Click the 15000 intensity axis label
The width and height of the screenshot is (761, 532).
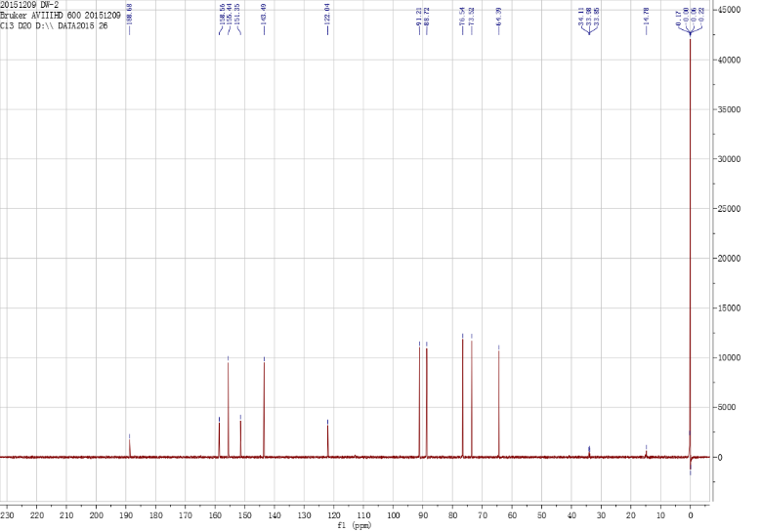coord(729,307)
